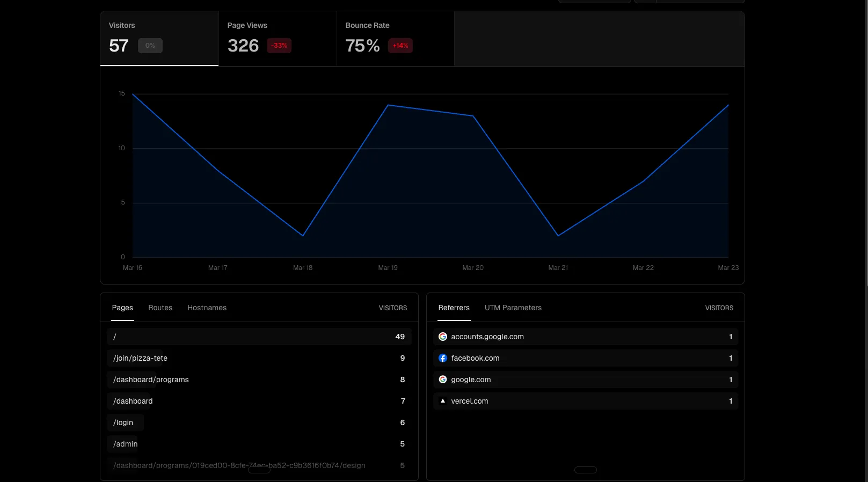The image size is (868, 482).
Task: Select the /dashboard/programs page row
Action: [x=259, y=379]
